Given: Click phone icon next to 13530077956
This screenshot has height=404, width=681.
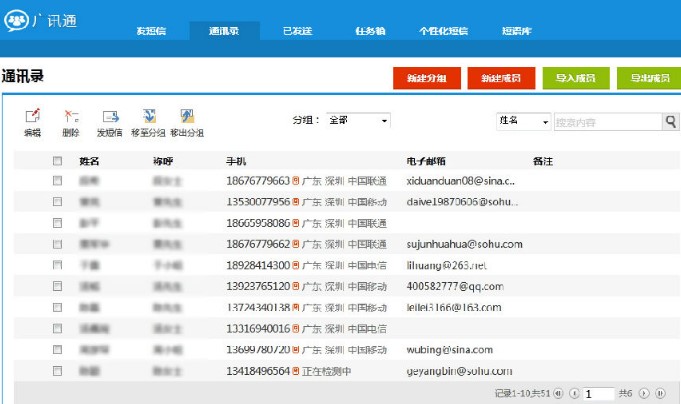Looking at the screenshot, I should pos(295,202).
